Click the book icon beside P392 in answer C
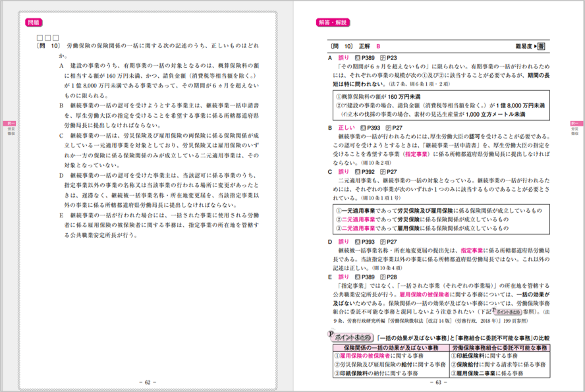The width and height of the screenshot is (585, 392). 356,171
